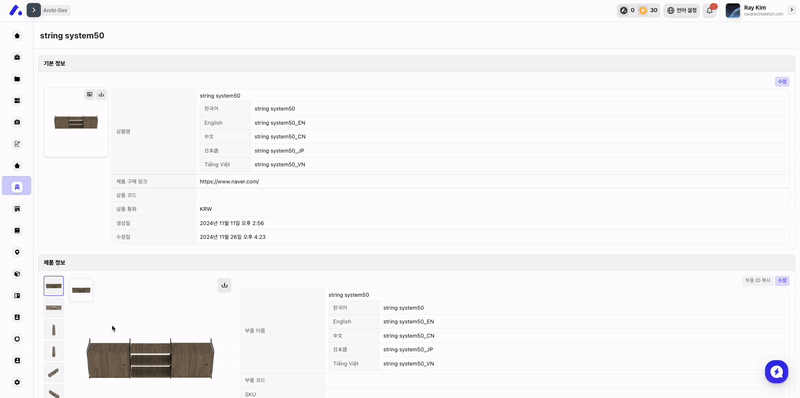The height and width of the screenshot is (398, 800).
Task: Click the Archi logo in the header
Action: (16, 10)
